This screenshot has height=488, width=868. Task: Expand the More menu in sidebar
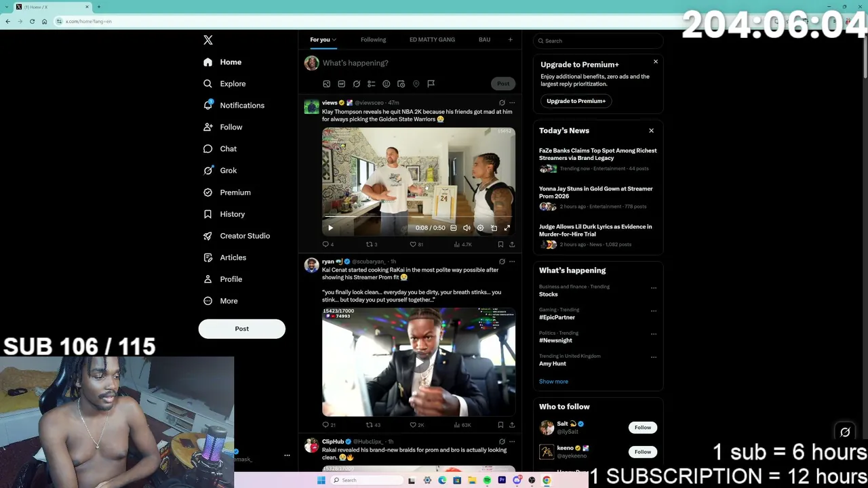click(x=220, y=301)
